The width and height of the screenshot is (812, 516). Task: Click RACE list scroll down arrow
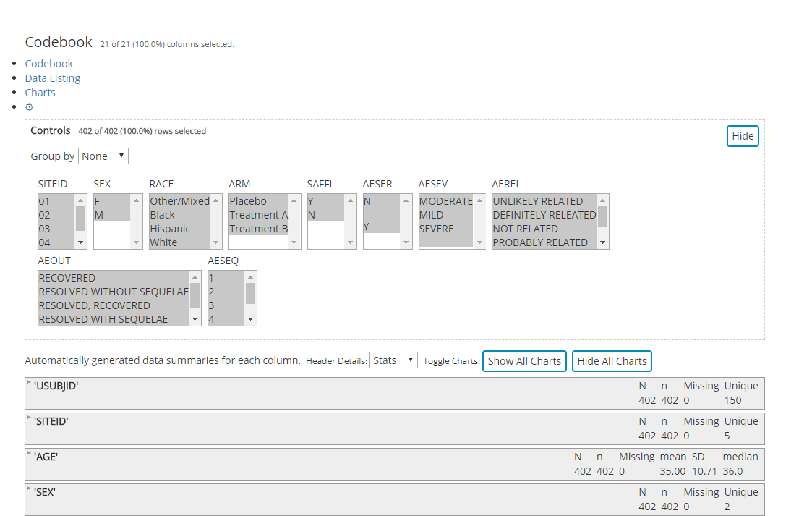(x=216, y=242)
